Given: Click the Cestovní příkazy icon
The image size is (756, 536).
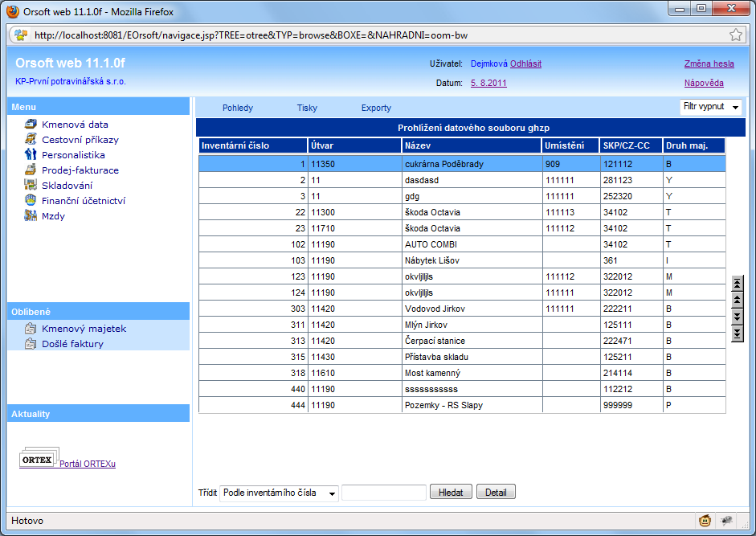Looking at the screenshot, I should [31, 140].
